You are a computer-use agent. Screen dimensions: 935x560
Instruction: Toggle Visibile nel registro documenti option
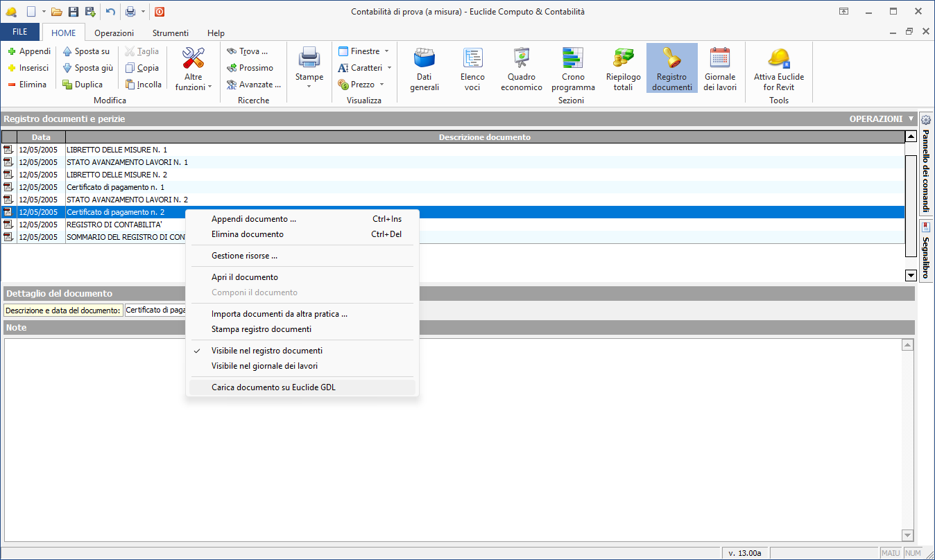(266, 351)
